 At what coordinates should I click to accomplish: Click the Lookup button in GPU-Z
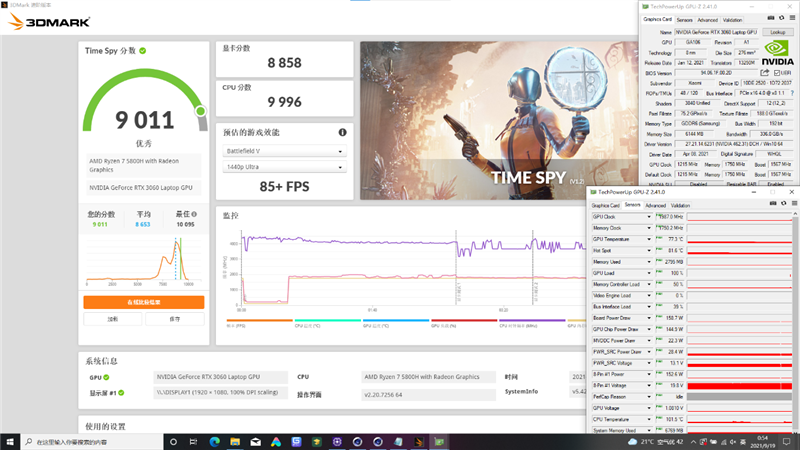click(778, 32)
